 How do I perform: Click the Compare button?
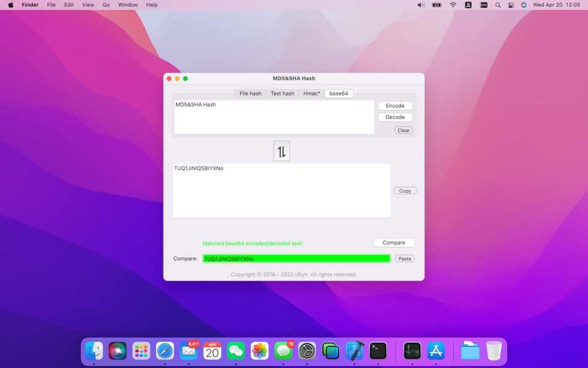[x=394, y=243]
